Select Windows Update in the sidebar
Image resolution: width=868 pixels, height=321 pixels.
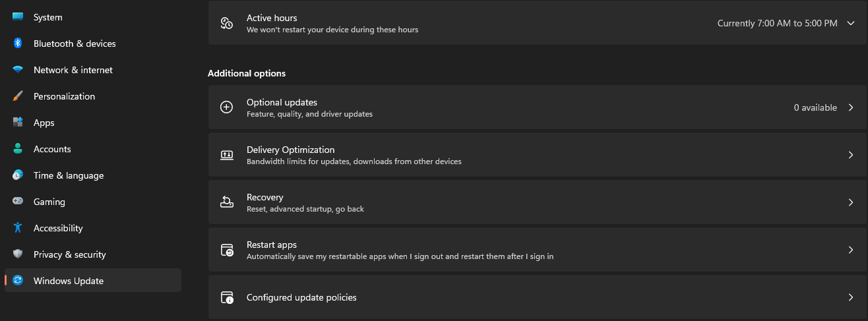(69, 281)
